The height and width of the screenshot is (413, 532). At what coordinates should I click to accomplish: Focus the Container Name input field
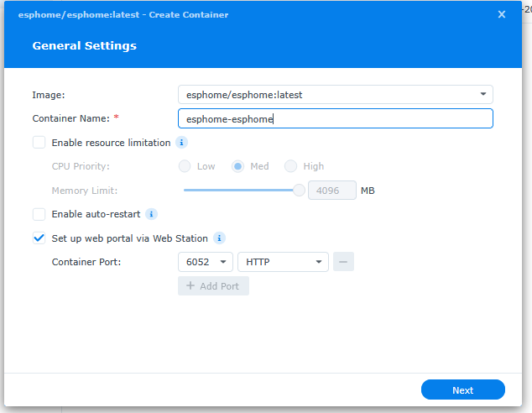335,118
